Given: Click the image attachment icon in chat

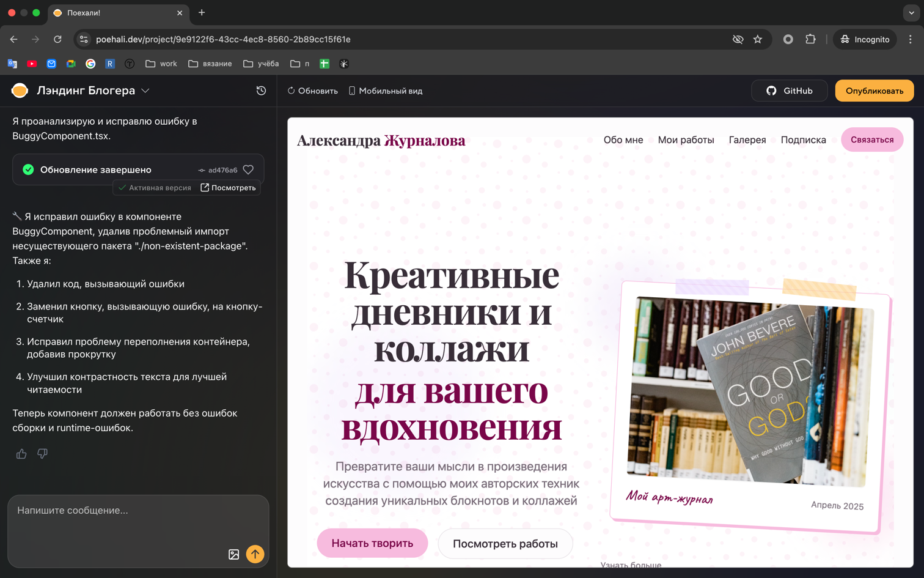Looking at the screenshot, I should [x=234, y=554].
